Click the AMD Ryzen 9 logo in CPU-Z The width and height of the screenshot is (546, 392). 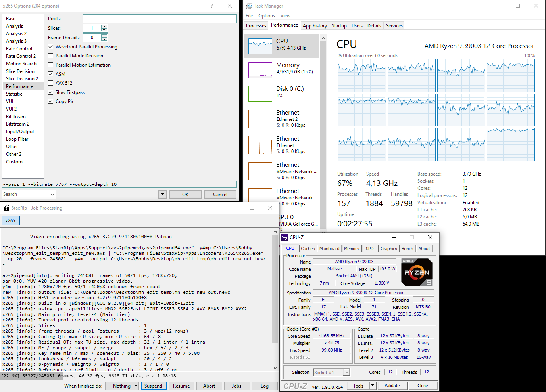(417, 272)
